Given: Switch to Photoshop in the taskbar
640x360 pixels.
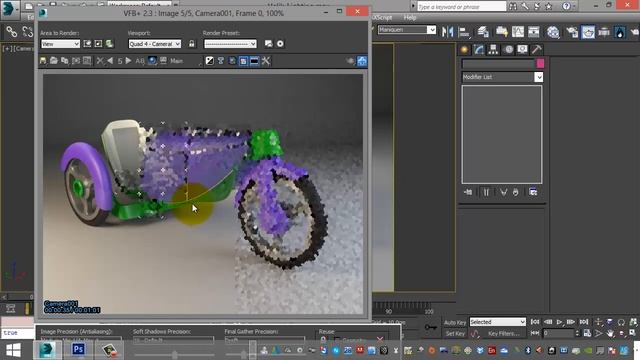Looking at the screenshot, I should (78, 350).
